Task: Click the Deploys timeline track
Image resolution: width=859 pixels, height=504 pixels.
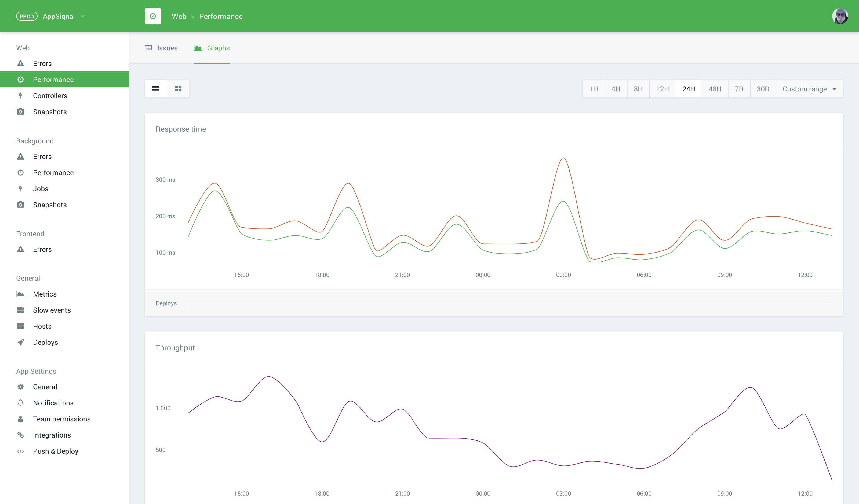Action: (x=509, y=303)
